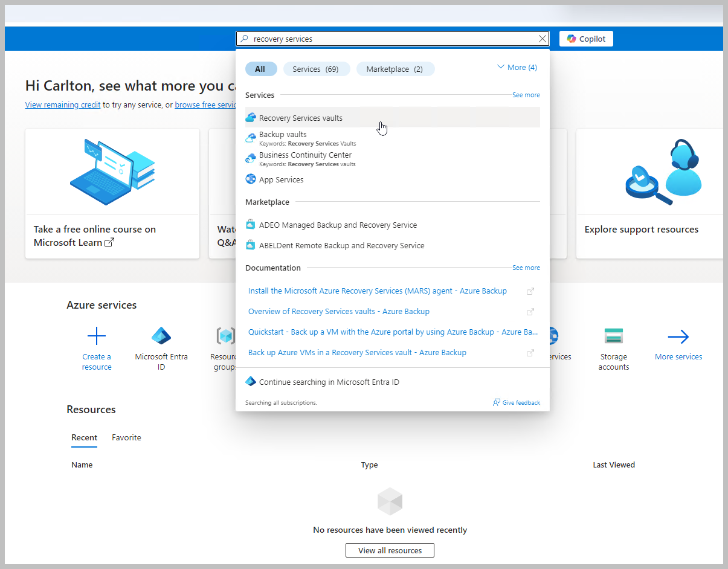Screen dimensions: 728x569
Task: Open Explore support resources card
Action: pos(649,193)
